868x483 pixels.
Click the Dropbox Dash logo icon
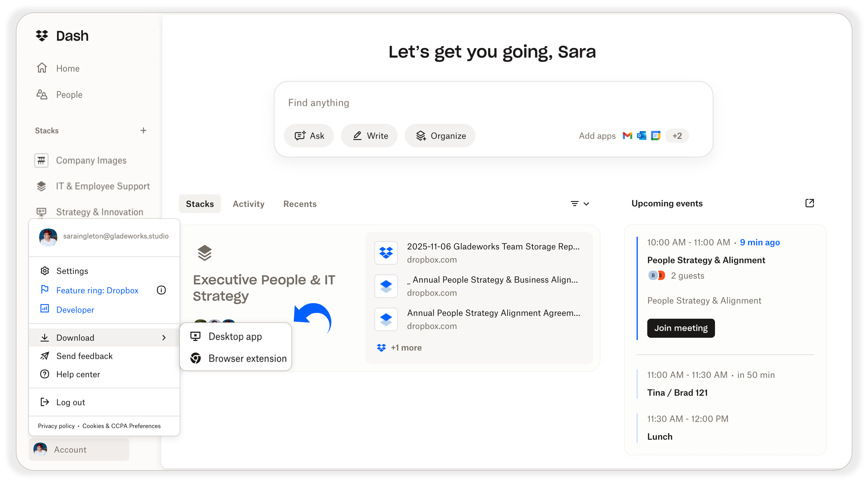pos(42,36)
